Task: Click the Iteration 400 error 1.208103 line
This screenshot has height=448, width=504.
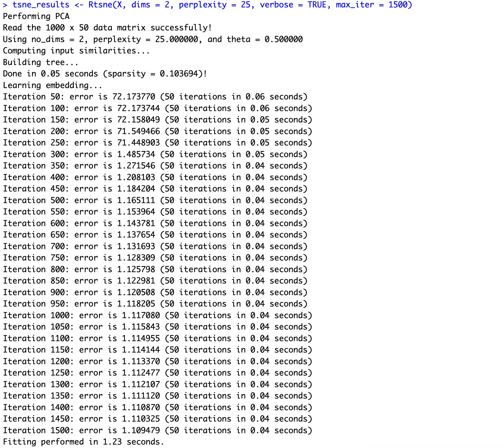Action: [x=155, y=177]
